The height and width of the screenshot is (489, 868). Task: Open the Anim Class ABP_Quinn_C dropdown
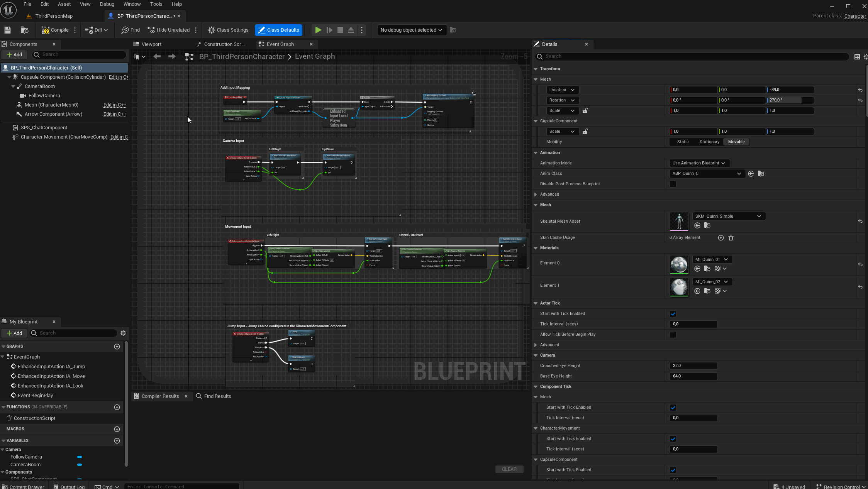point(706,174)
